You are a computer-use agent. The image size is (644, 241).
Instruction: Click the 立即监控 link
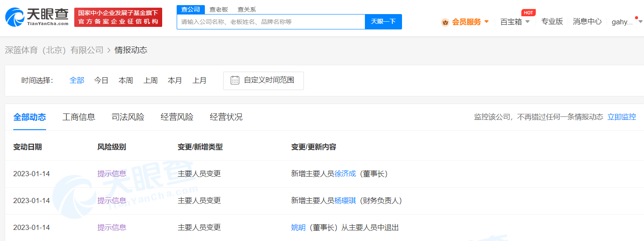[621, 117]
